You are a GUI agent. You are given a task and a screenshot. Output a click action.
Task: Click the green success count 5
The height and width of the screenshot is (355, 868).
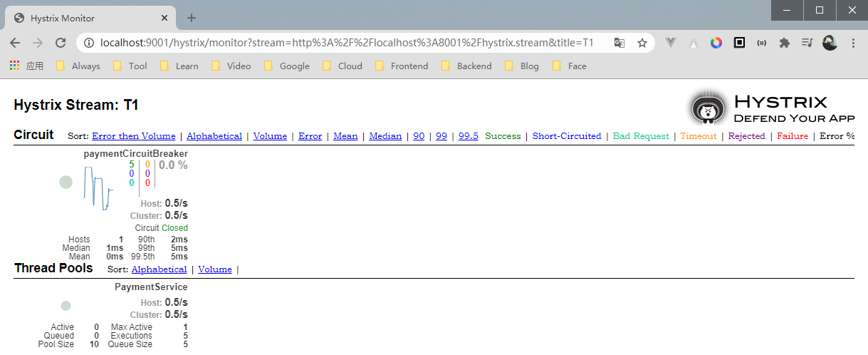coord(132,165)
